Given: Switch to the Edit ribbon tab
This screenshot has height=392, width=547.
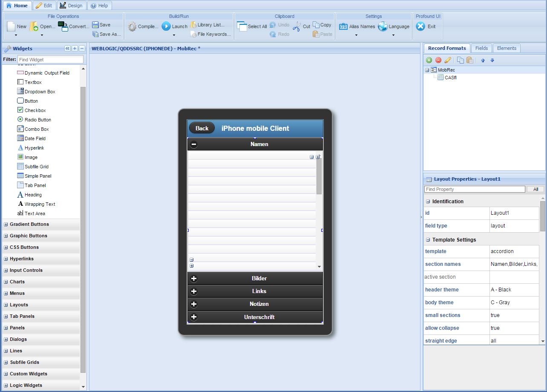Looking at the screenshot, I should pyautogui.click(x=44, y=6).
